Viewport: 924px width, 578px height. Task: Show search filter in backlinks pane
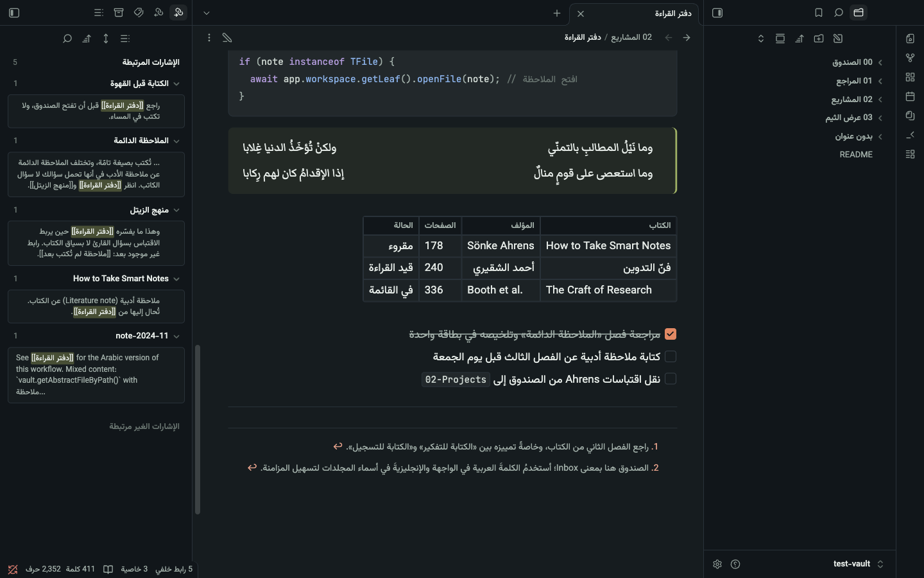pyautogui.click(x=67, y=39)
